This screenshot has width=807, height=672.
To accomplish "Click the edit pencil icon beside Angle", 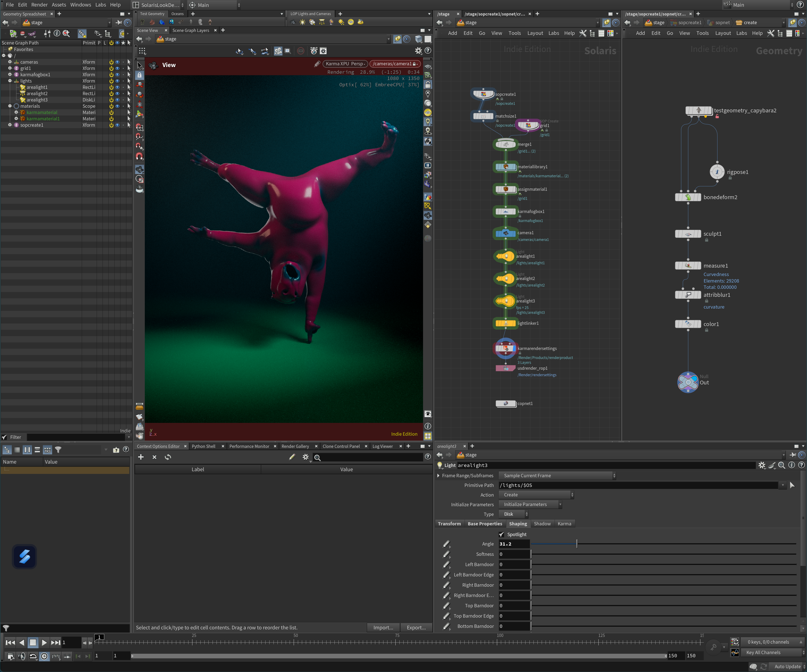I will [446, 544].
